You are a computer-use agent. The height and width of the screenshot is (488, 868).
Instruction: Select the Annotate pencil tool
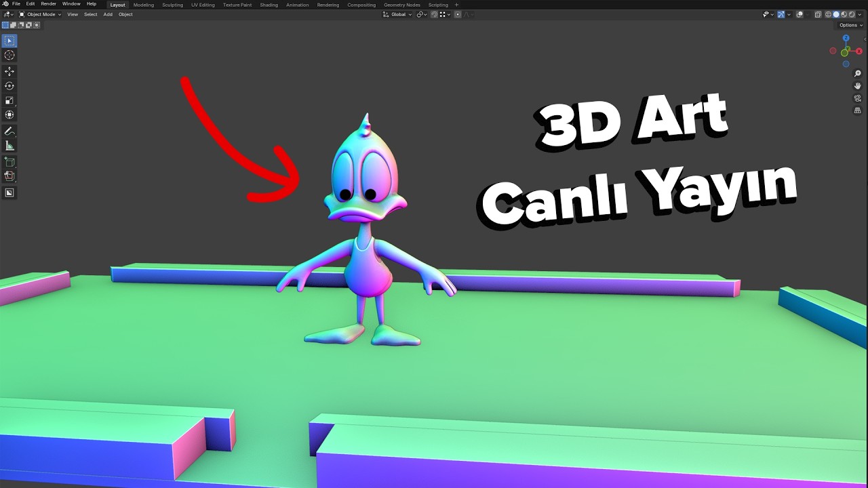pyautogui.click(x=9, y=131)
